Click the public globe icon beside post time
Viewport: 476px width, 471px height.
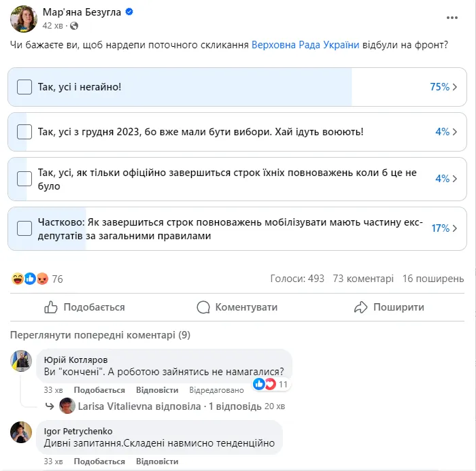[x=74, y=26]
